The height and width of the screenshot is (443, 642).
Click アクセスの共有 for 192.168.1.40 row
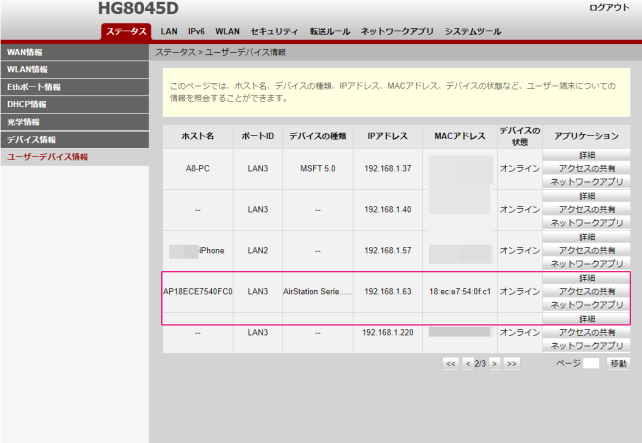coord(586,209)
